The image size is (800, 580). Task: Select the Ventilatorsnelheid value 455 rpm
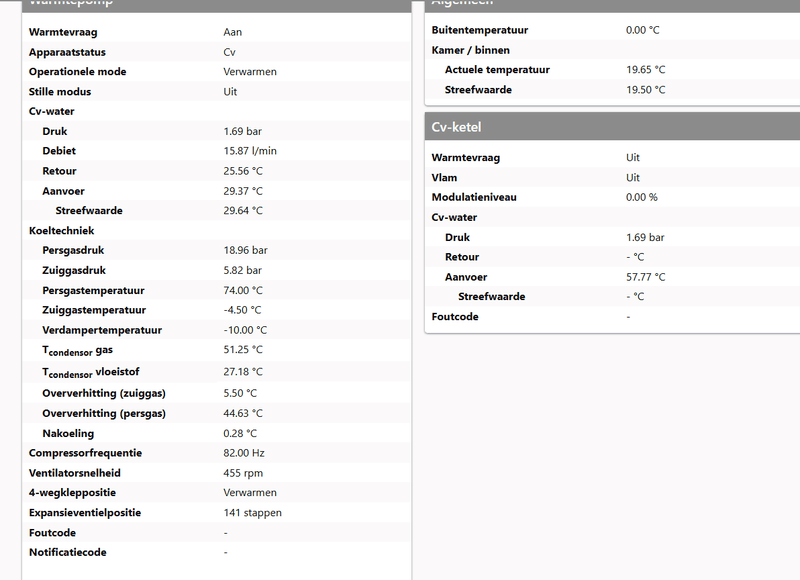click(243, 473)
